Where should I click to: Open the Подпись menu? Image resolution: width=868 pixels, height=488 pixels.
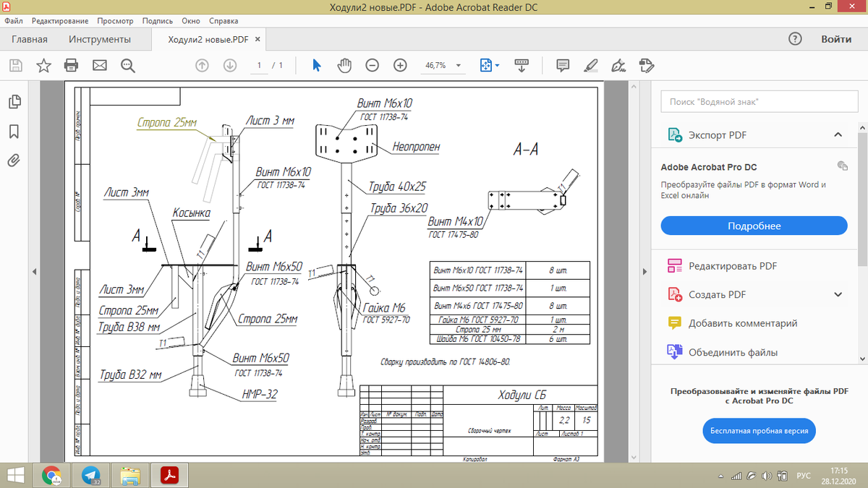[158, 21]
